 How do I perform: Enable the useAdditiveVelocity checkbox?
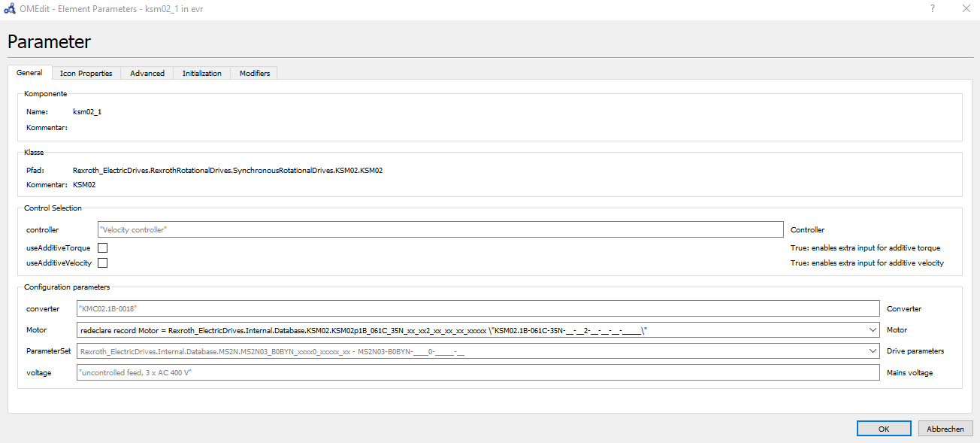coord(102,262)
